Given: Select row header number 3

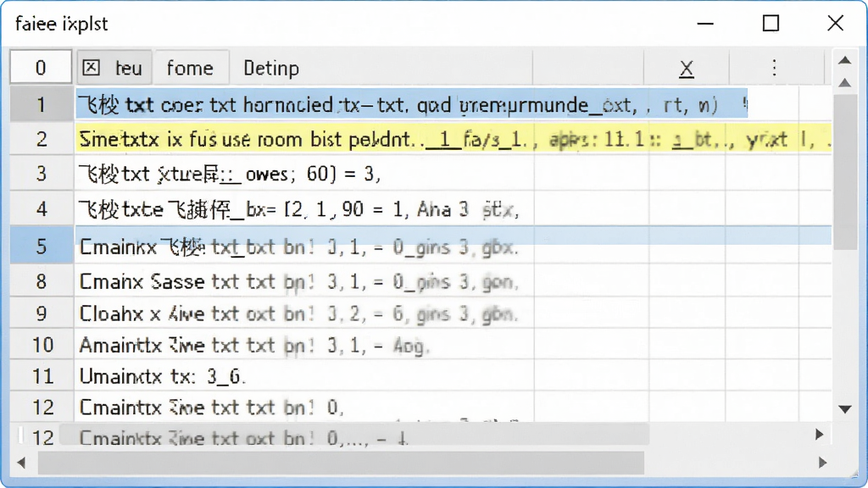Looking at the screenshot, I should (x=42, y=174).
